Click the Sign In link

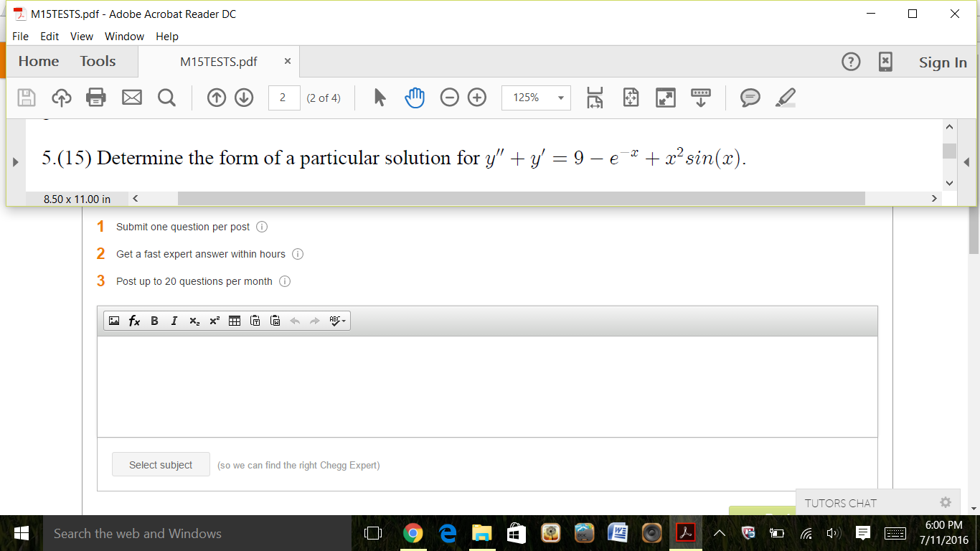[943, 62]
